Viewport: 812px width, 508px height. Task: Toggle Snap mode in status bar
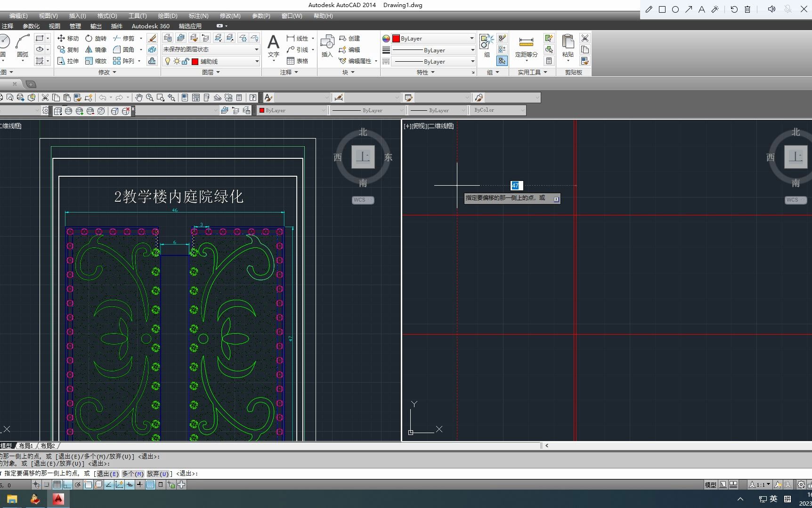pos(47,484)
